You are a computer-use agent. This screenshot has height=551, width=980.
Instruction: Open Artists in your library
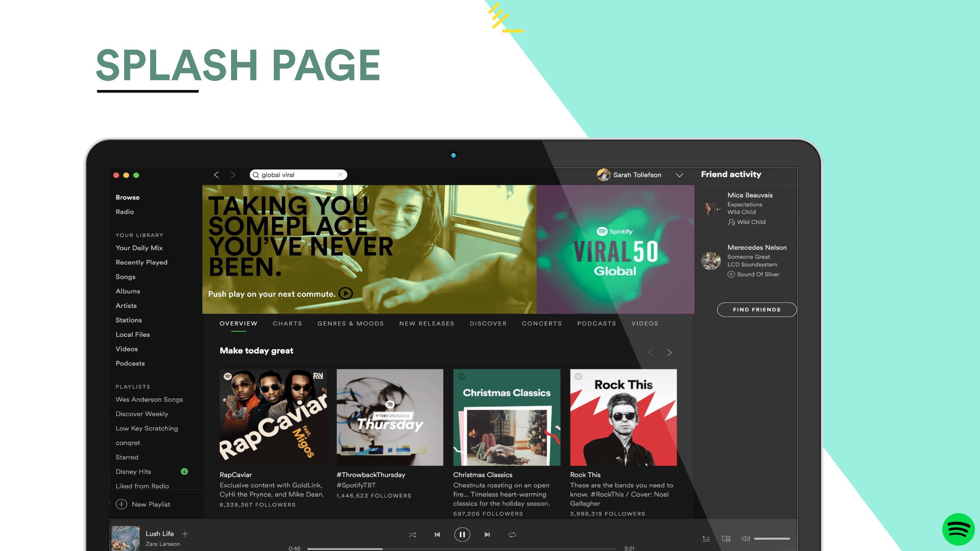pos(126,306)
